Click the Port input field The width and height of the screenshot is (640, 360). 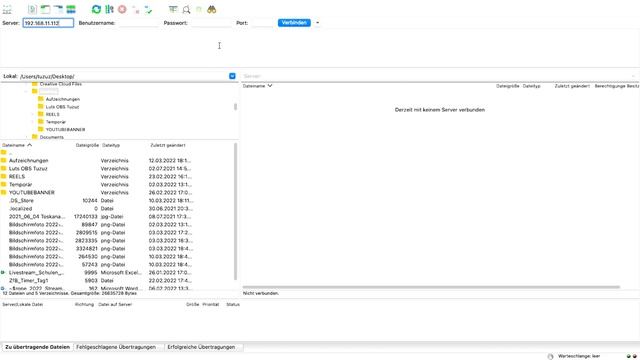[x=262, y=23]
